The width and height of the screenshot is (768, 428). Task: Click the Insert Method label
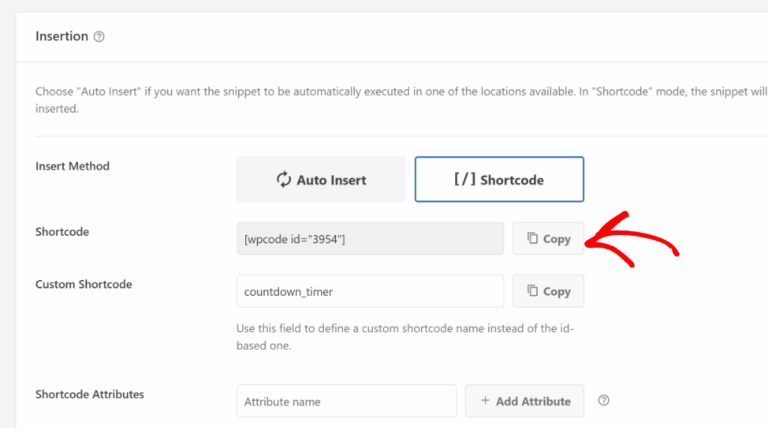pos(72,166)
